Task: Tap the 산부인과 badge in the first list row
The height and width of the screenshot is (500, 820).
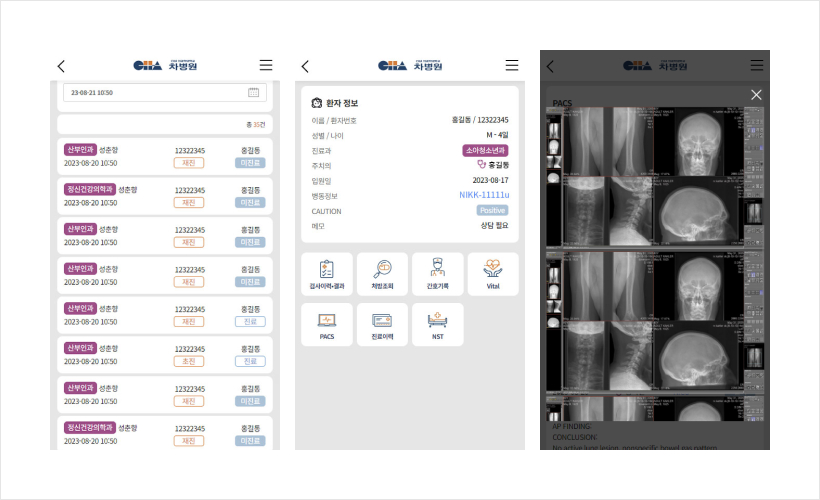Action: click(x=80, y=150)
